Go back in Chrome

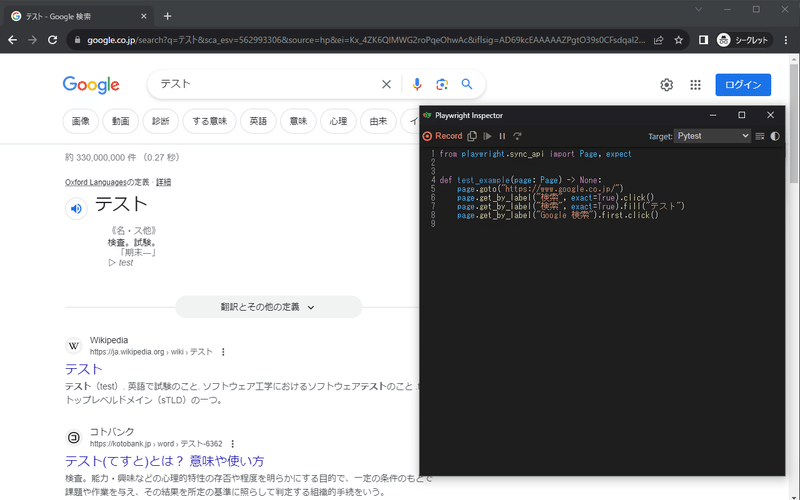pos(13,40)
